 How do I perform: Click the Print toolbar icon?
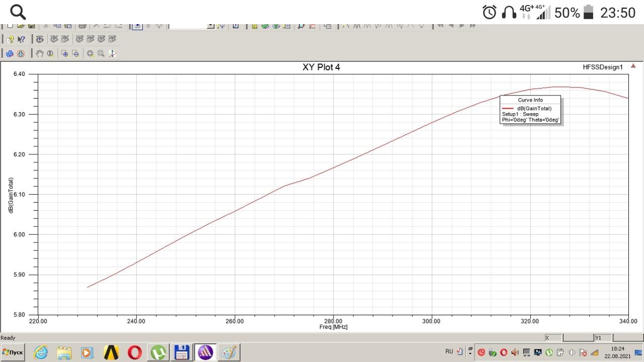(83, 26)
